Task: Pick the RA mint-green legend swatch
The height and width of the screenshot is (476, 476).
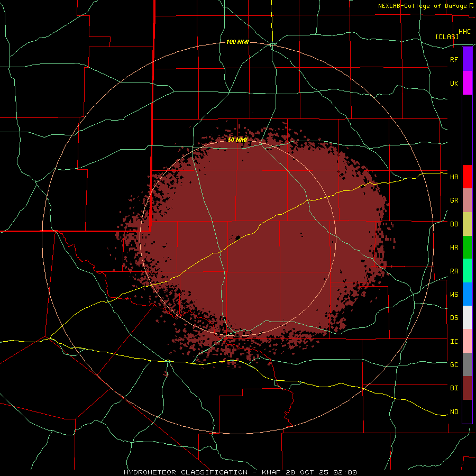Action: coord(467,271)
